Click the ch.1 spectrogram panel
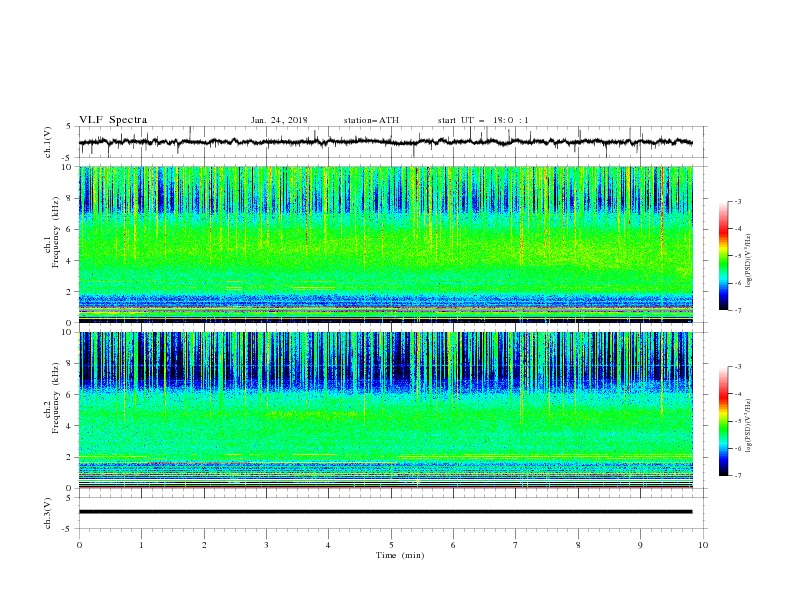 [386, 244]
